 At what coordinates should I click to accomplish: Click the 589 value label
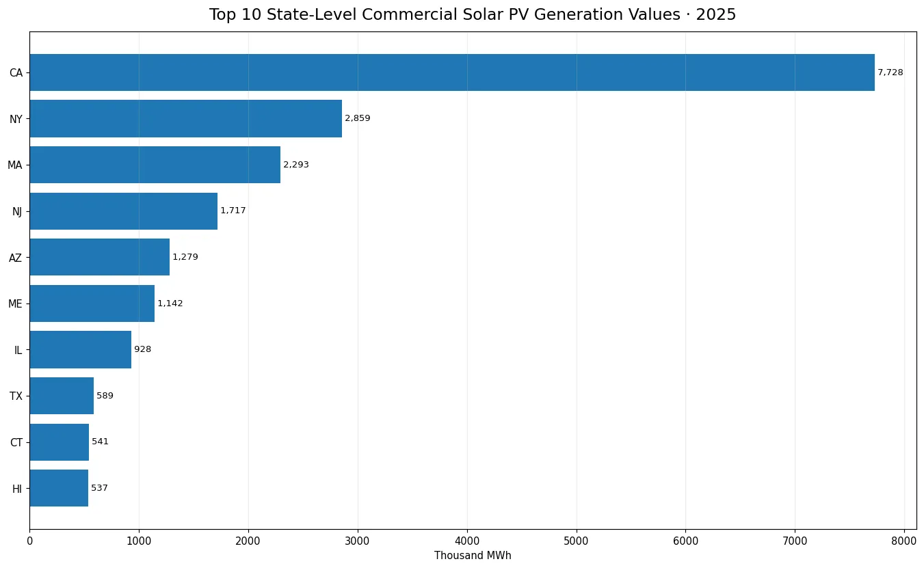[105, 396]
